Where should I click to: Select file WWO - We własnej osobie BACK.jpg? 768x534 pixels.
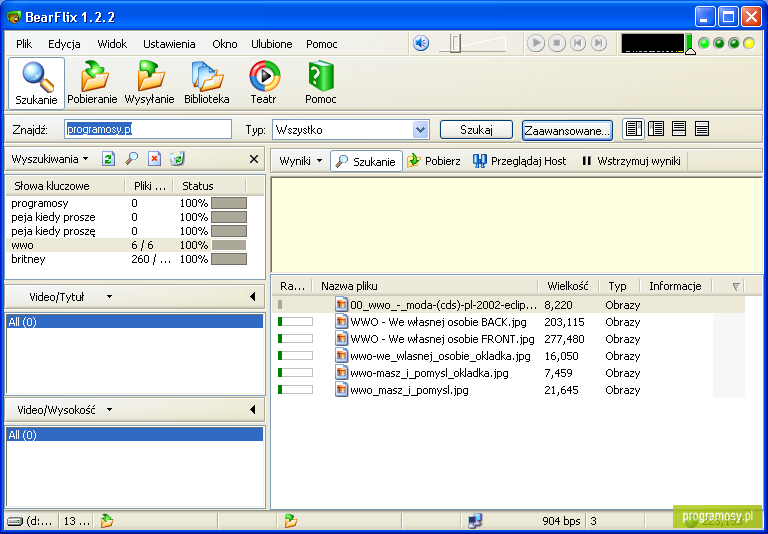pos(509,322)
